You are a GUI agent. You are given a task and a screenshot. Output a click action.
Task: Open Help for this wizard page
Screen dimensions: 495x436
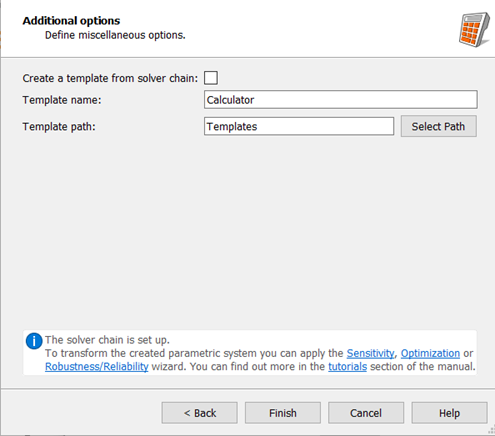point(449,413)
